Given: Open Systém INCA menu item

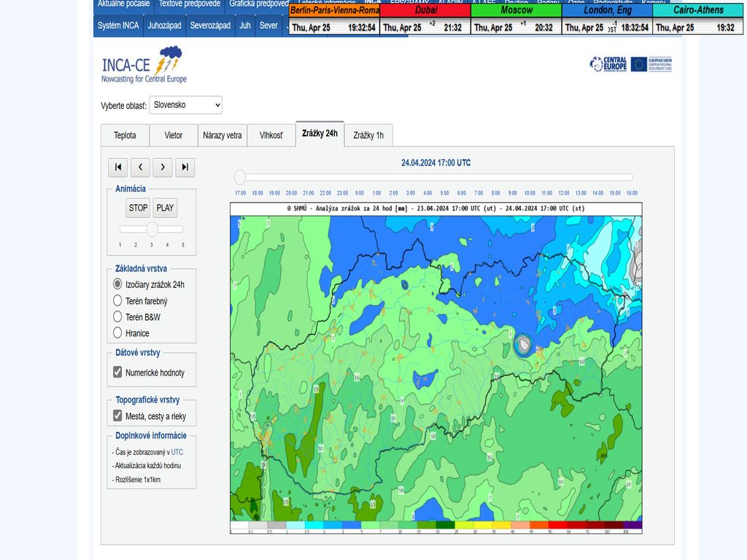Looking at the screenshot, I should tap(118, 26).
